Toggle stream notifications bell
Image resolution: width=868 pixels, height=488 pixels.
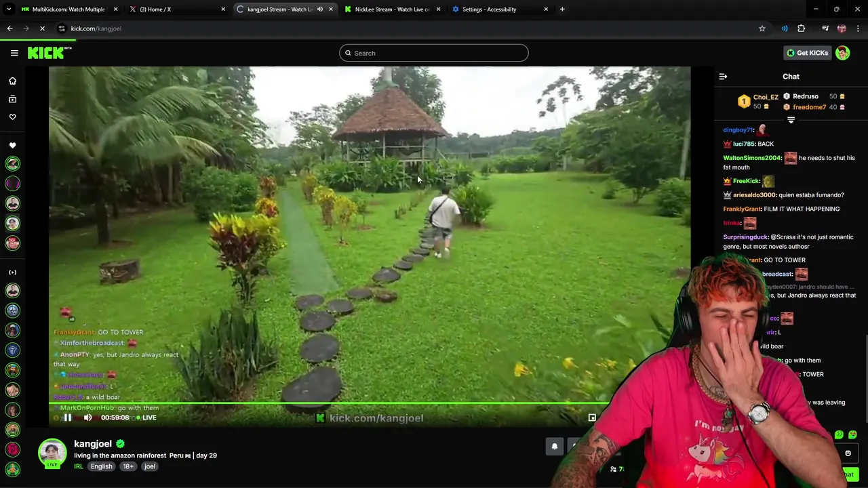[555, 446]
